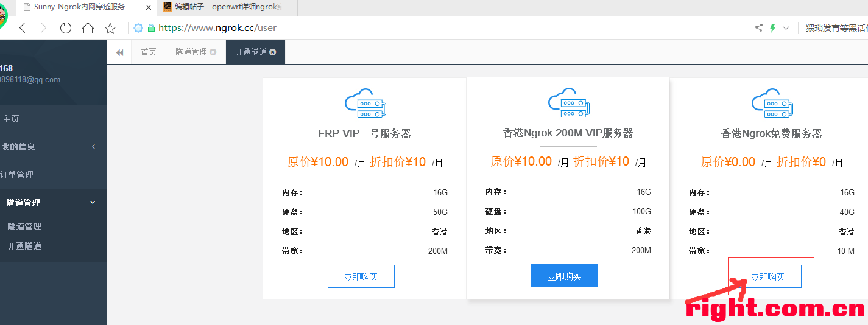Buy the 香港Ngrok免费服务器 plan
868x325 pixels.
(x=768, y=276)
